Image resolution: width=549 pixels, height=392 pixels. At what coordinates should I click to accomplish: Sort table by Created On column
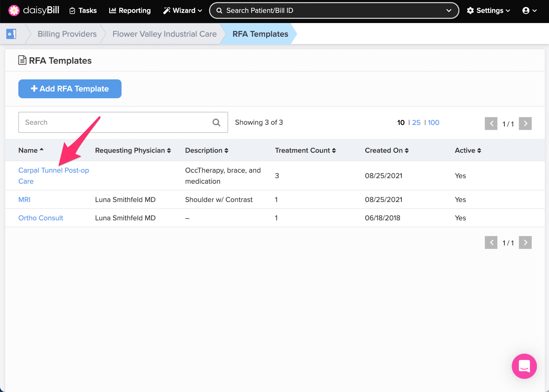coord(386,150)
